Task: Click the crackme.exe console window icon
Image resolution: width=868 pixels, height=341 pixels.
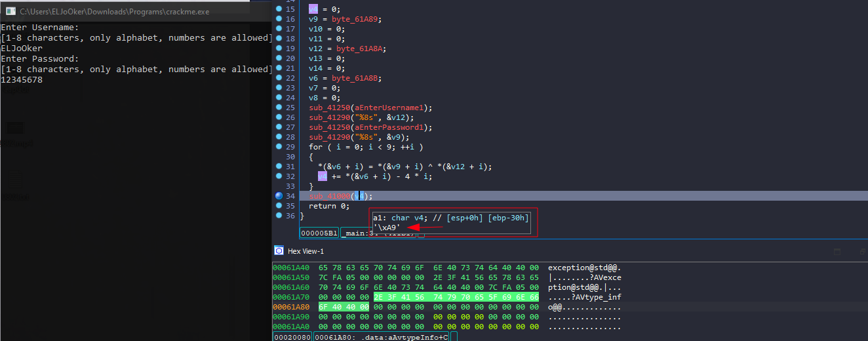Action: pyautogui.click(x=10, y=11)
